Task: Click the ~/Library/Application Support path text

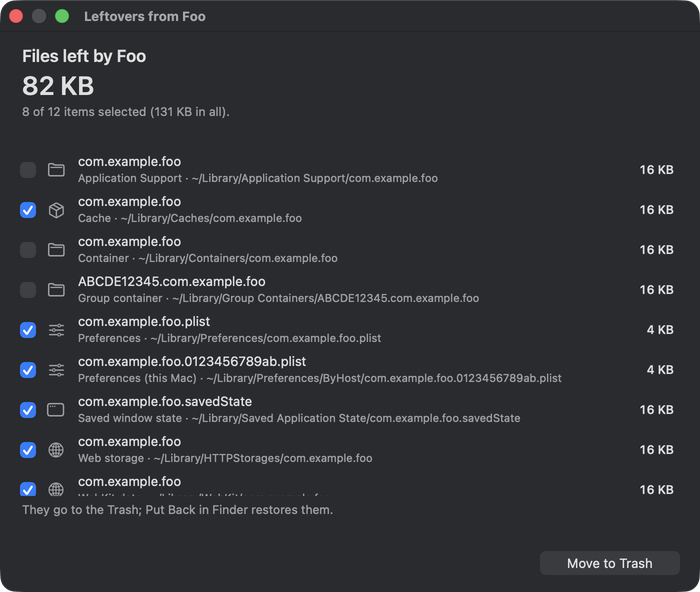Action: pyautogui.click(x=315, y=179)
